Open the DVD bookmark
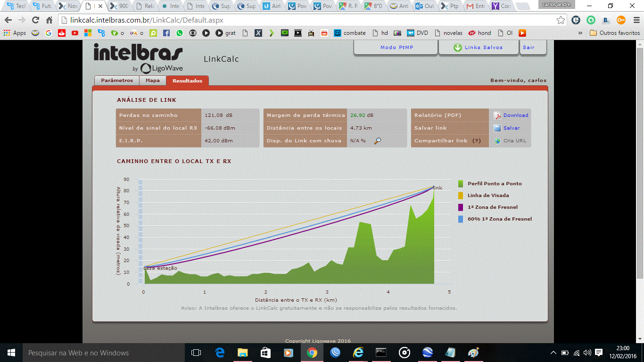 coord(418,33)
